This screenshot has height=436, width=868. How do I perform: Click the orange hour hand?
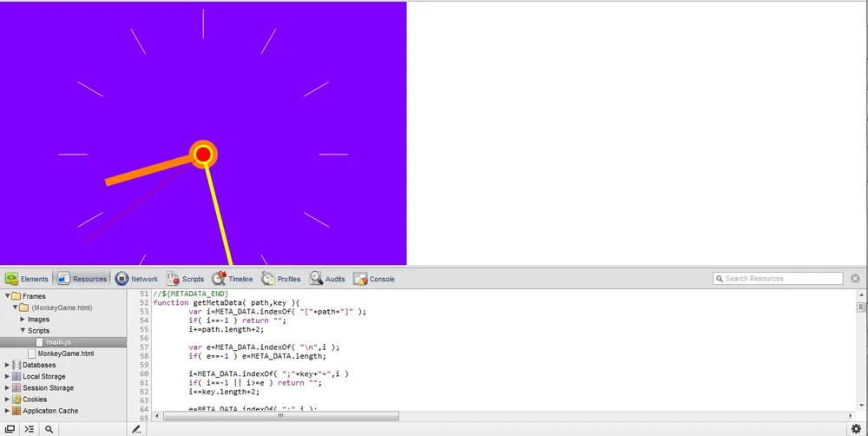[x=148, y=170]
